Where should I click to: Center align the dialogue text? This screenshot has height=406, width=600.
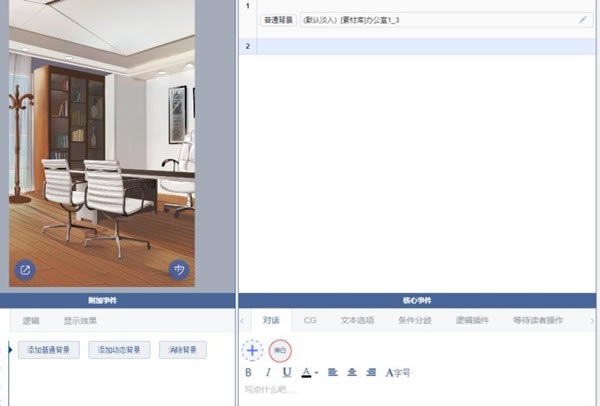[352, 373]
